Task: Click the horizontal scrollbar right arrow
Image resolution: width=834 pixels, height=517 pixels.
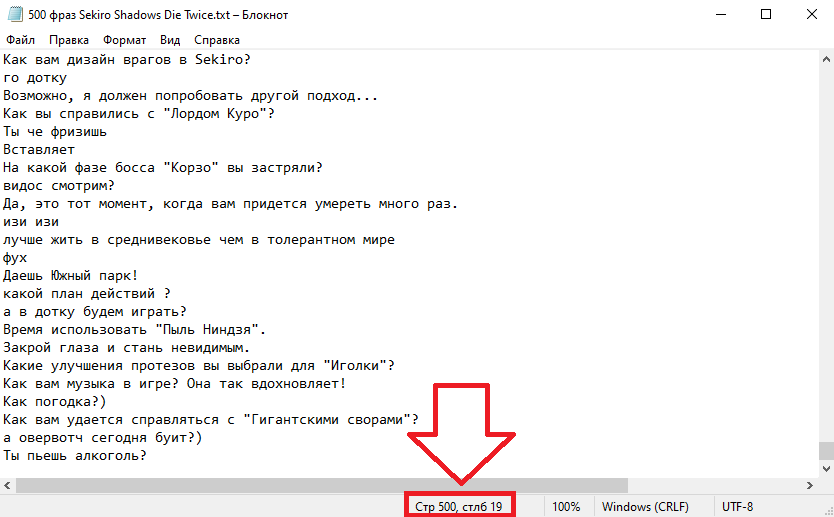Action: tap(810, 485)
